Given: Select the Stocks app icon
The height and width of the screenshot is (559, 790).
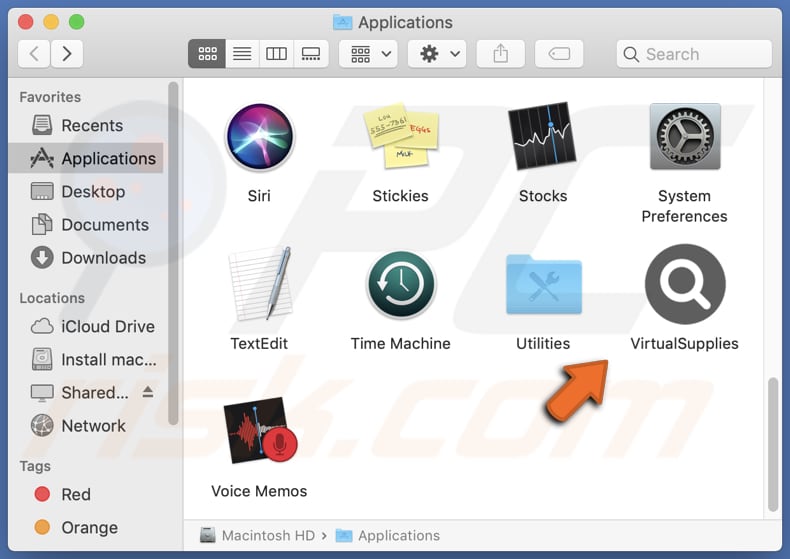Looking at the screenshot, I should [543, 136].
